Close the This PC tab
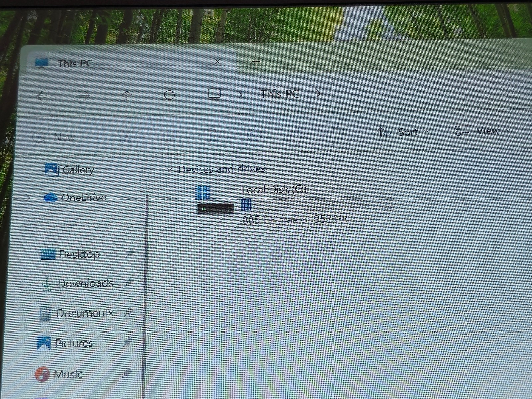The image size is (532, 399). click(217, 62)
